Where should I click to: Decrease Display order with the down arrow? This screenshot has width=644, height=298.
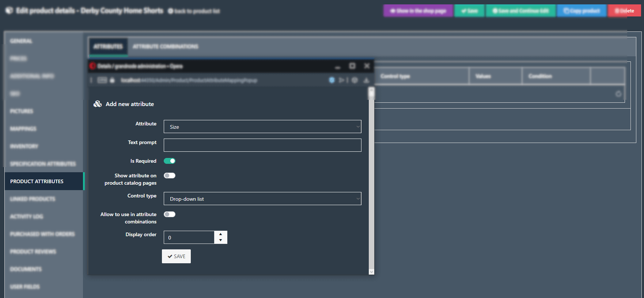(x=221, y=240)
